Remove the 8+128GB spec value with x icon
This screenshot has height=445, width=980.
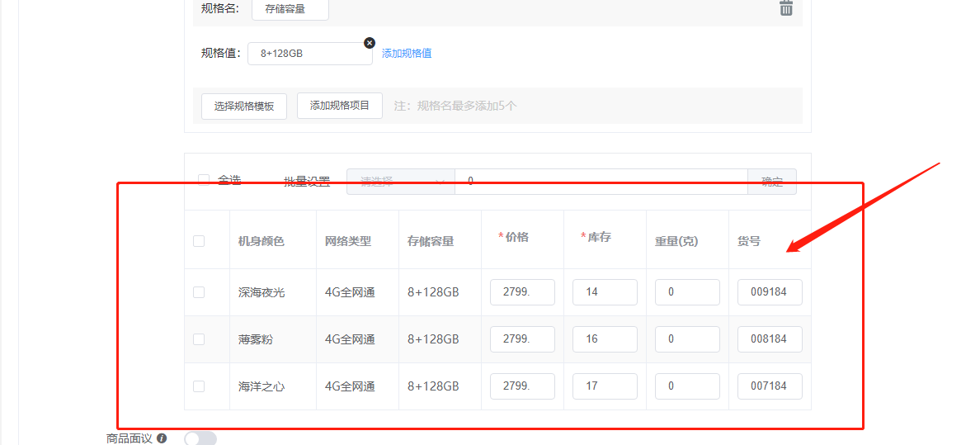pyautogui.click(x=370, y=43)
